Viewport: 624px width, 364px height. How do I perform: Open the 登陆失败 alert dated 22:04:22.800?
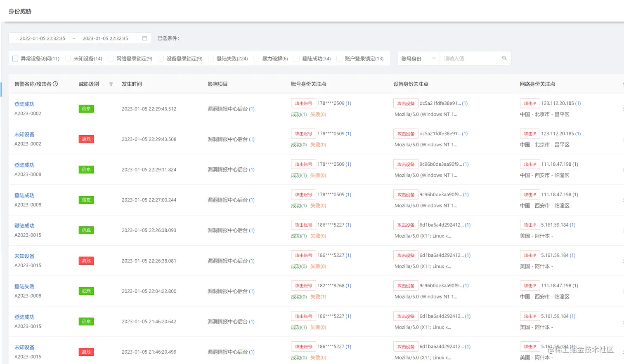coord(24,287)
